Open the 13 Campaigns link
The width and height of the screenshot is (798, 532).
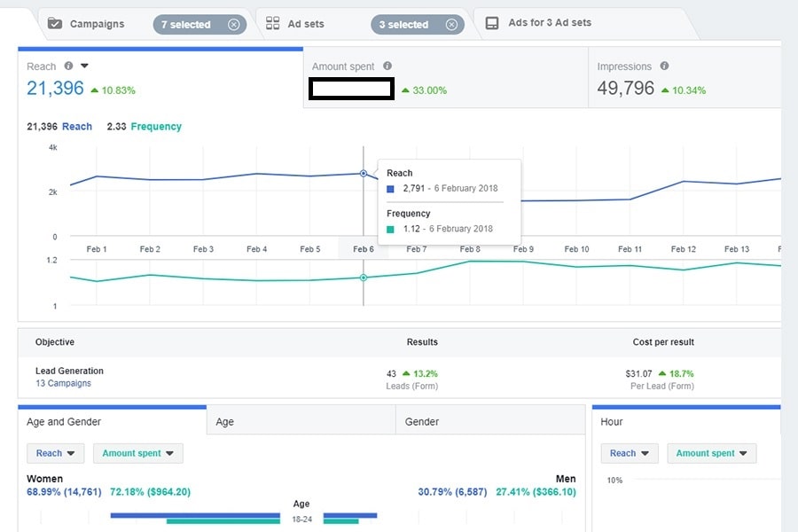pos(63,383)
